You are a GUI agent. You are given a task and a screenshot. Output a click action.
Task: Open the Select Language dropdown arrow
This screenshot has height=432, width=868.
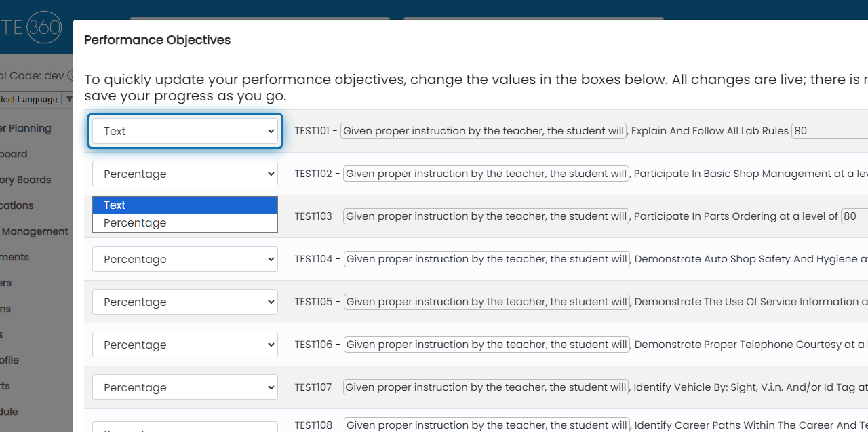pyautogui.click(x=68, y=99)
